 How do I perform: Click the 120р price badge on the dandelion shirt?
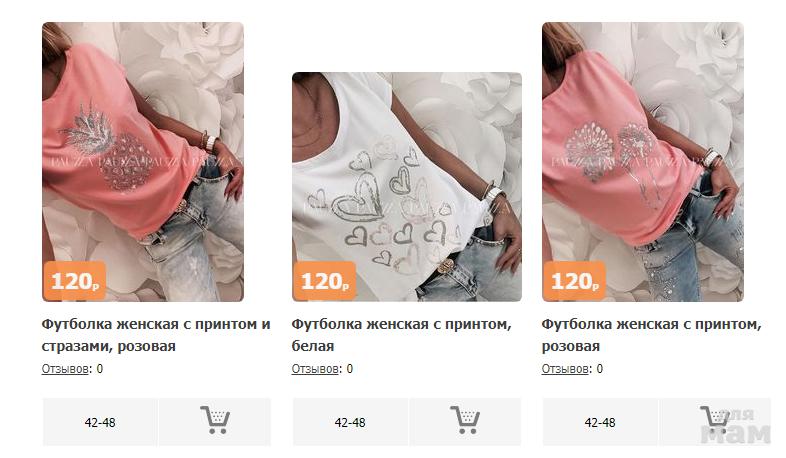574,281
